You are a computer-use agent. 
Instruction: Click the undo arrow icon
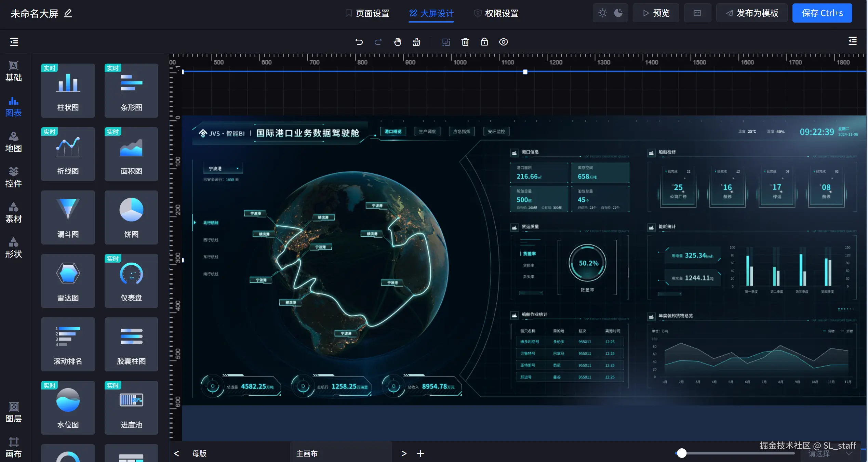click(359, 42)
